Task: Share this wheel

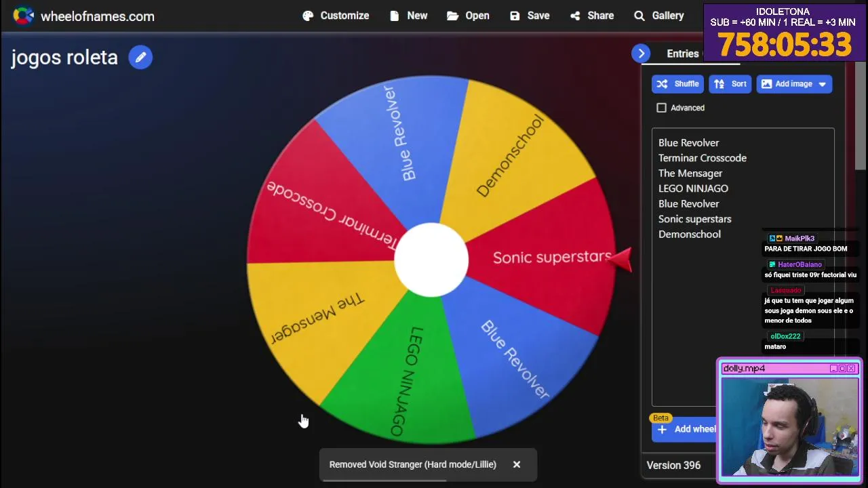Action: tap(592, 16)
